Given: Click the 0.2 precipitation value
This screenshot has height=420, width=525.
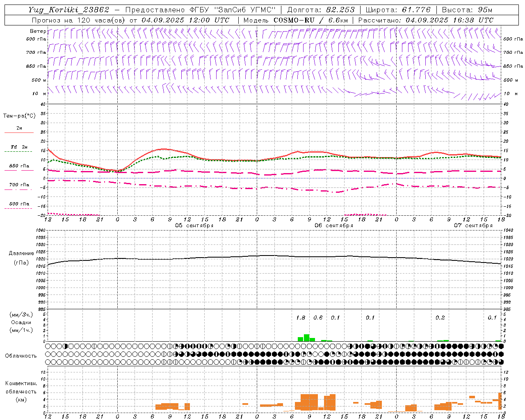Looking at the screenshot, I should point(440,317).
